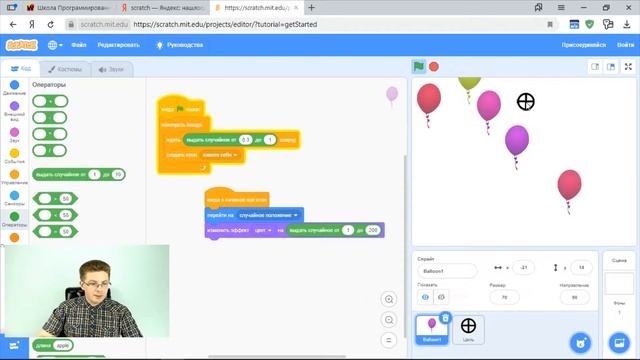Click the choose a backdrop button

click(x=619, y=343)
